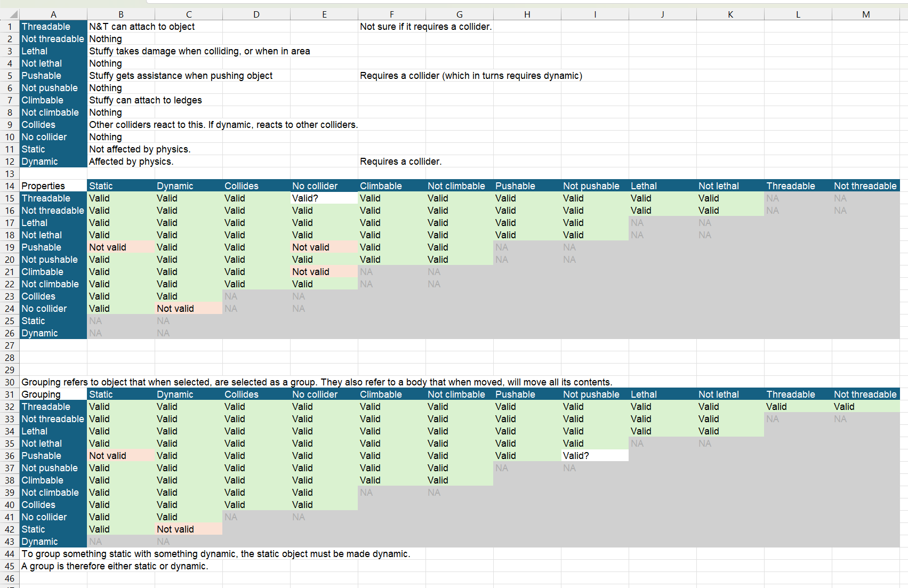This screenshot has height=588, width=908.
Task: Click 'Climbable' header in row 14
Action: [x=392, y=186]
